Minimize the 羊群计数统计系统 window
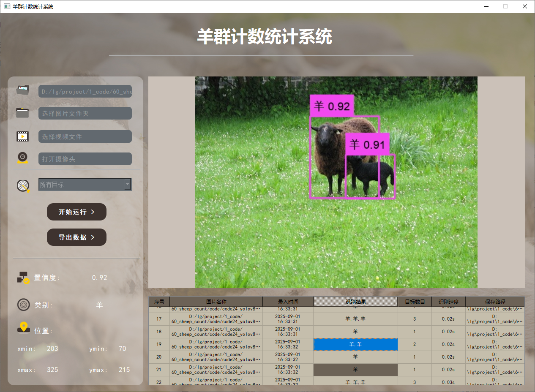This screenshot has height=392, width=535. pyautogui.click(x=486, y=6)
